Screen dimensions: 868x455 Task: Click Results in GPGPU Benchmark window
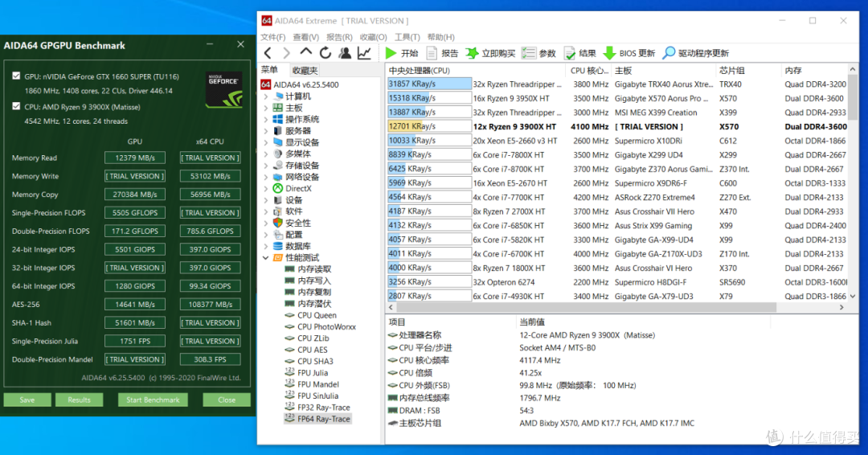tap(79, 400)
